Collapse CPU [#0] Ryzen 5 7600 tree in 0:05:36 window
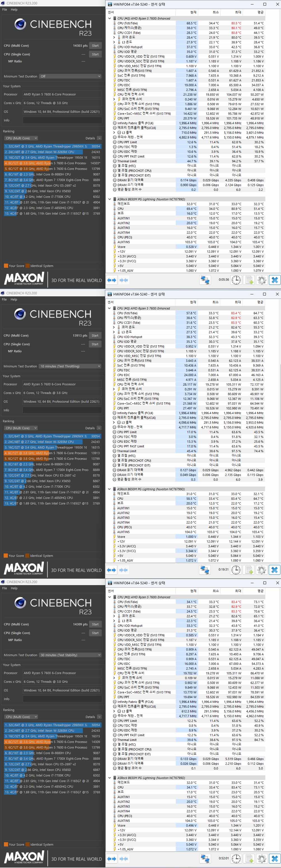281x868 pixels. point(109,18)
